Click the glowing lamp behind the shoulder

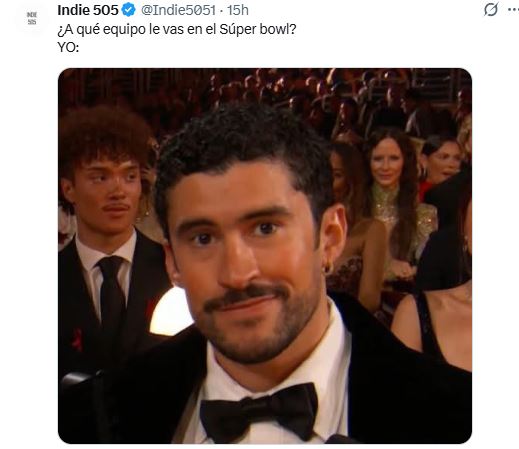[x=170, y=312]
